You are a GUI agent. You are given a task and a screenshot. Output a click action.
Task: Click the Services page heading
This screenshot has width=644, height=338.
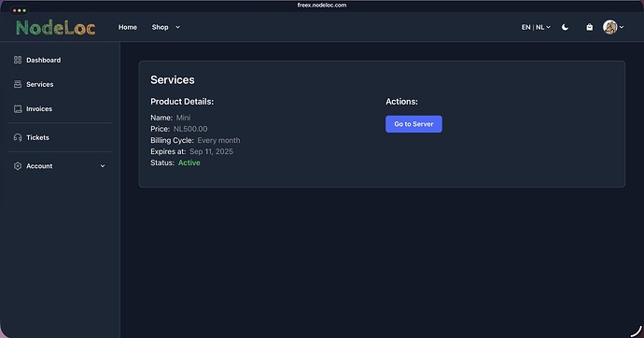coord(173,79)
